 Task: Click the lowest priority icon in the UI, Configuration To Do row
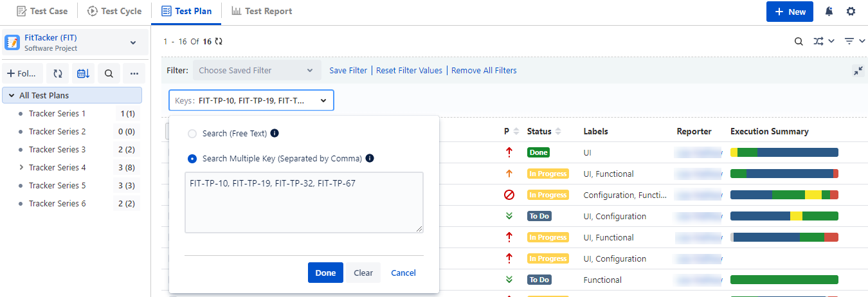509,216
